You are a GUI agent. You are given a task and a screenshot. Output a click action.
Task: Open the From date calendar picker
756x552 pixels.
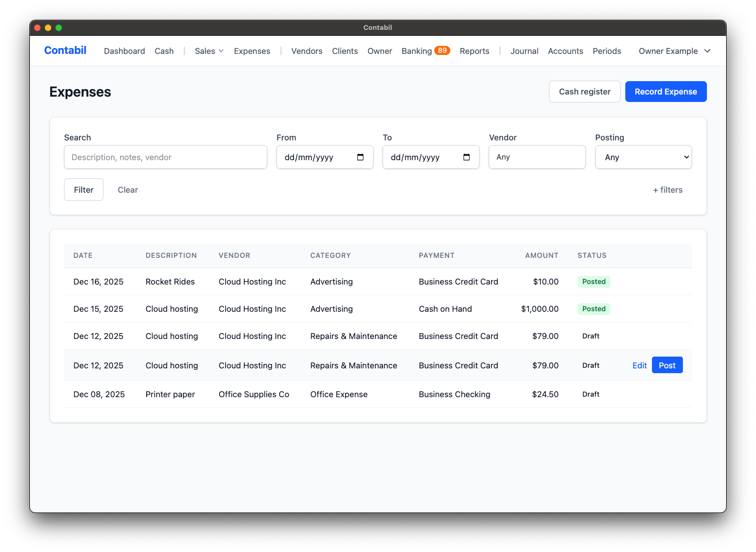tap(361, 157)
